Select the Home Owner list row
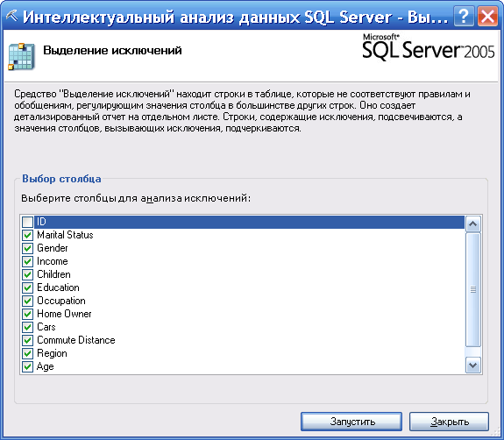Viewport: 504px width, 440px height. click(x=243, y=314)
